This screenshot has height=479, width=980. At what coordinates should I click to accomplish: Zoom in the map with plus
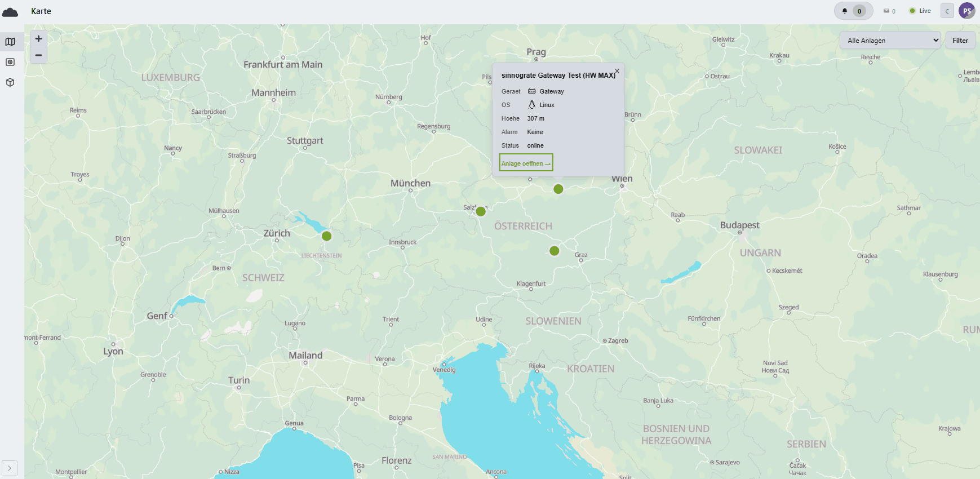(x=38, y=39)
